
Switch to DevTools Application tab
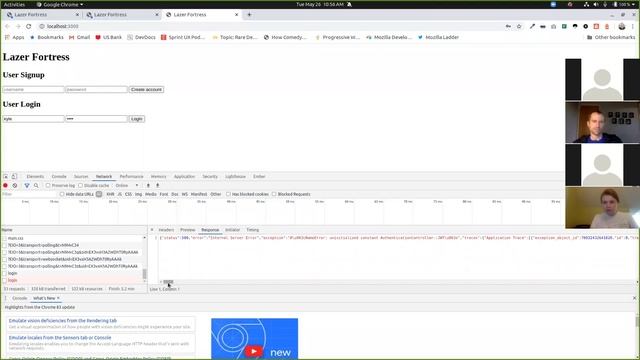[184, 176]
